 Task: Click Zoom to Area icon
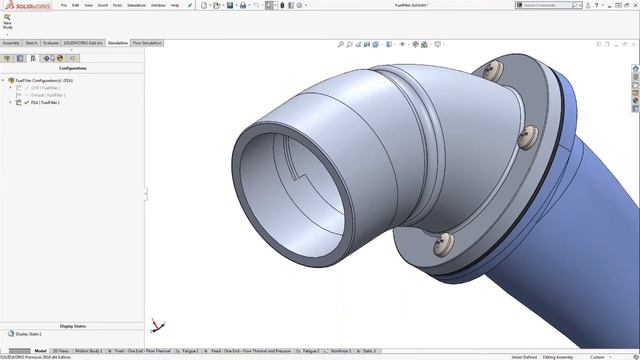point(350,44)
